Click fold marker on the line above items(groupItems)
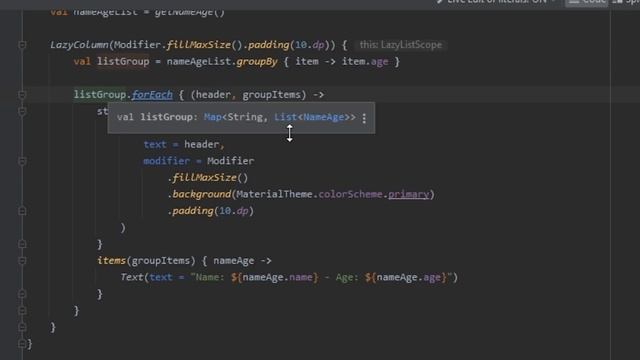The width and height of the screenshot is (640, 360). coord(22,244)
